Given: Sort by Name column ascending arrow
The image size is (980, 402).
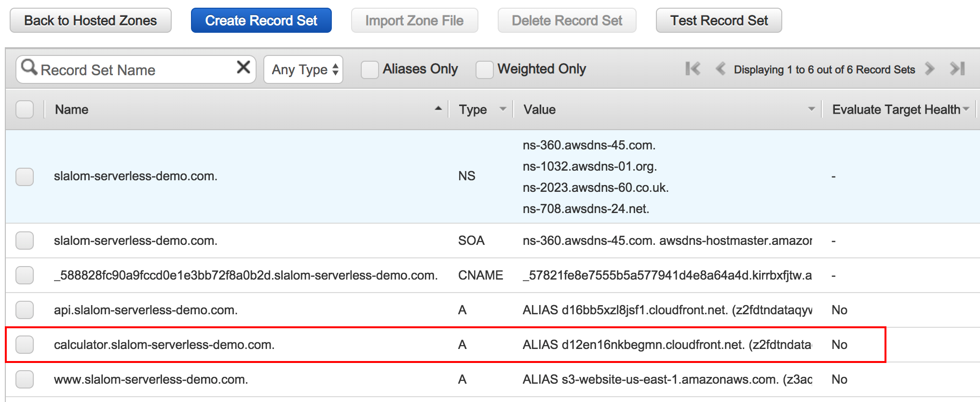Looking at the screenshot, I should tap(438, 109).
